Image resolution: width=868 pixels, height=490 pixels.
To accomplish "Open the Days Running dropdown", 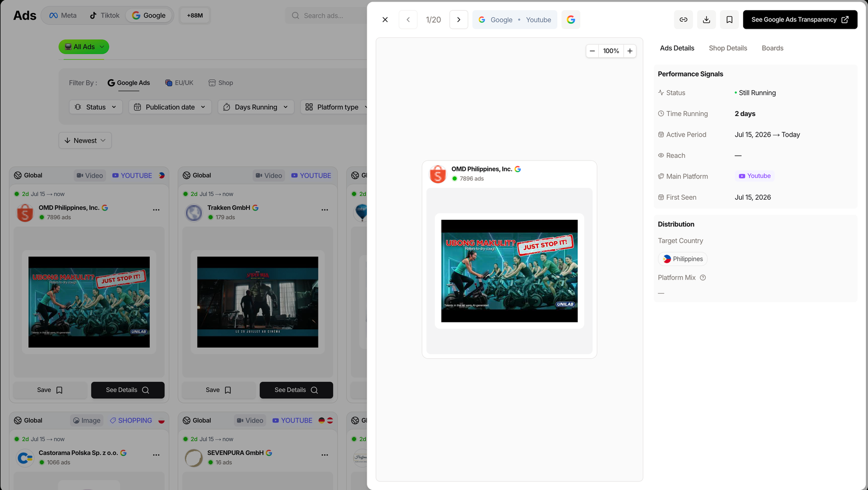I will tap(256, 107).
